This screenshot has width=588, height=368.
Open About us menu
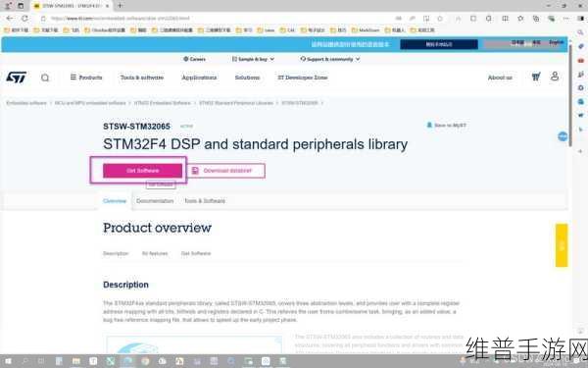[500, 78]
